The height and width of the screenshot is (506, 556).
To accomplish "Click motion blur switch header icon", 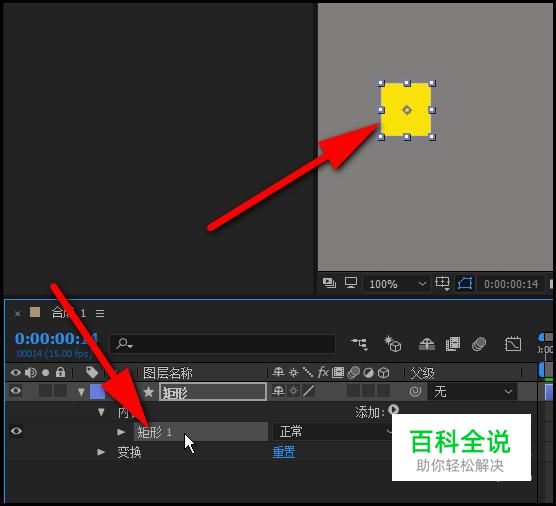I will tap(354, 372).
